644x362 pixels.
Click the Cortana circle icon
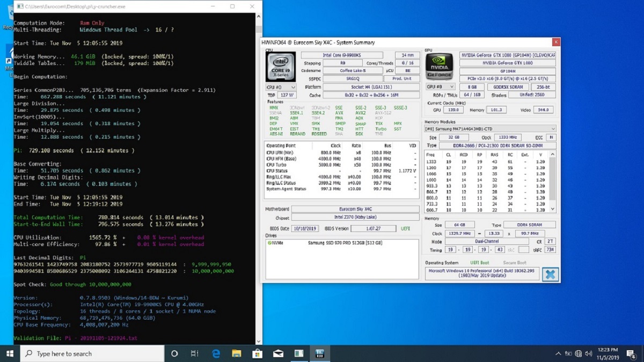(x=174, y=353)
